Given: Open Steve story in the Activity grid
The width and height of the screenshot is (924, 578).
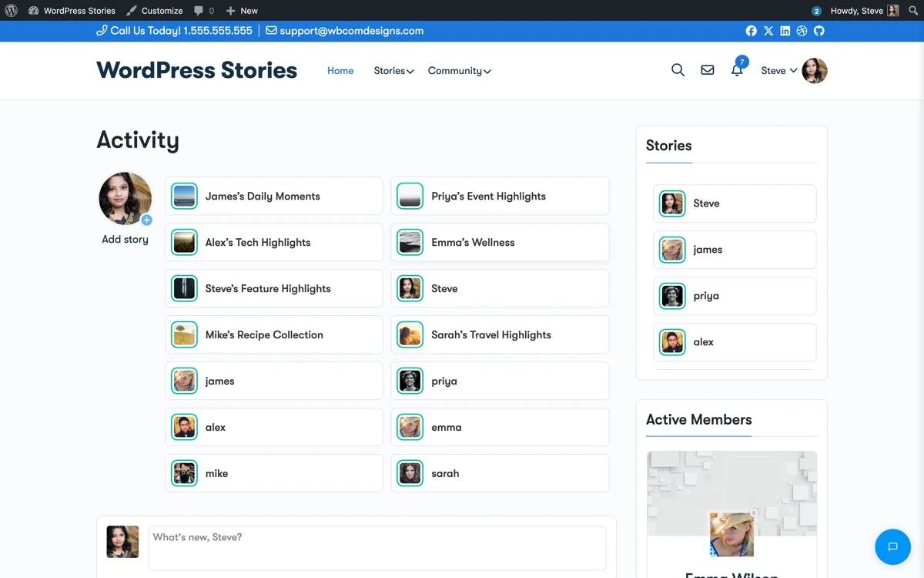Looking at the screenshot, I should point(500,289).
